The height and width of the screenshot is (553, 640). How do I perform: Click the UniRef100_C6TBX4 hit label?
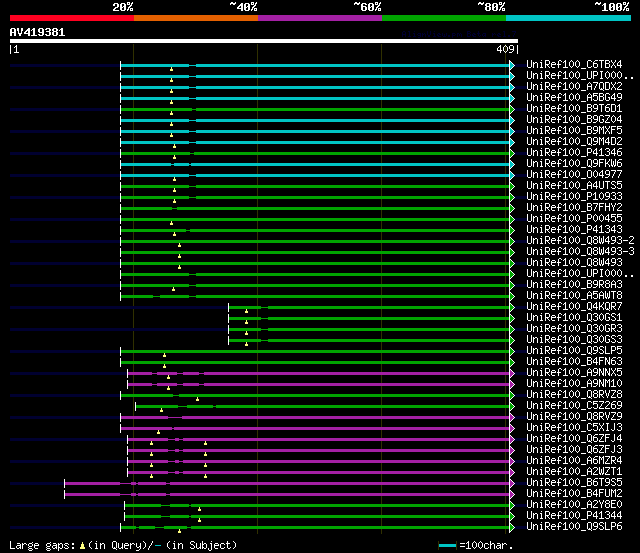574,64
